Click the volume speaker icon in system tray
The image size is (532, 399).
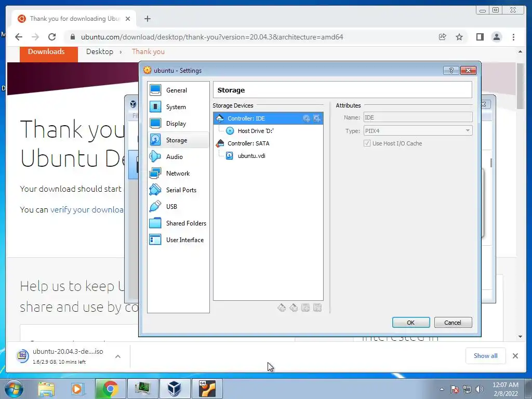(480, 389)
